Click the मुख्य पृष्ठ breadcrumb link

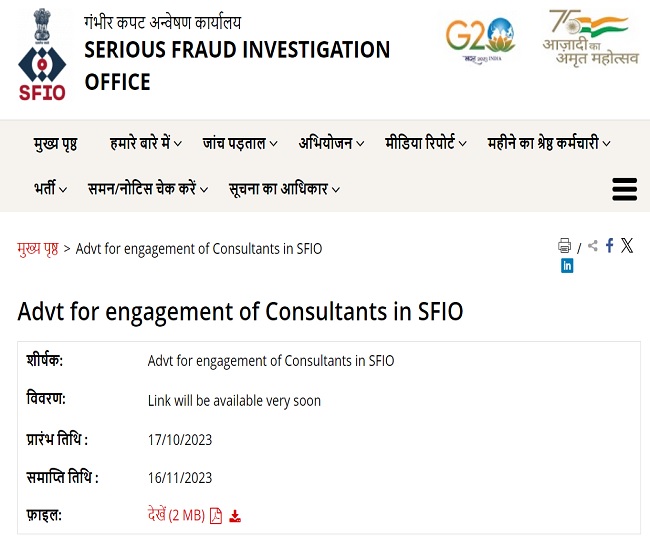(x=38, y=249)
